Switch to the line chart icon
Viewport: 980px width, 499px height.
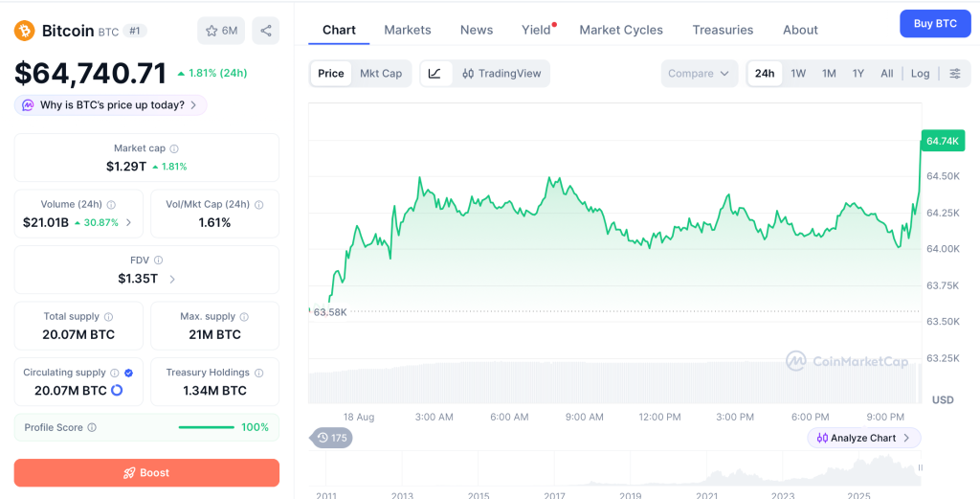pyautogui.click(x=435, y=73)
